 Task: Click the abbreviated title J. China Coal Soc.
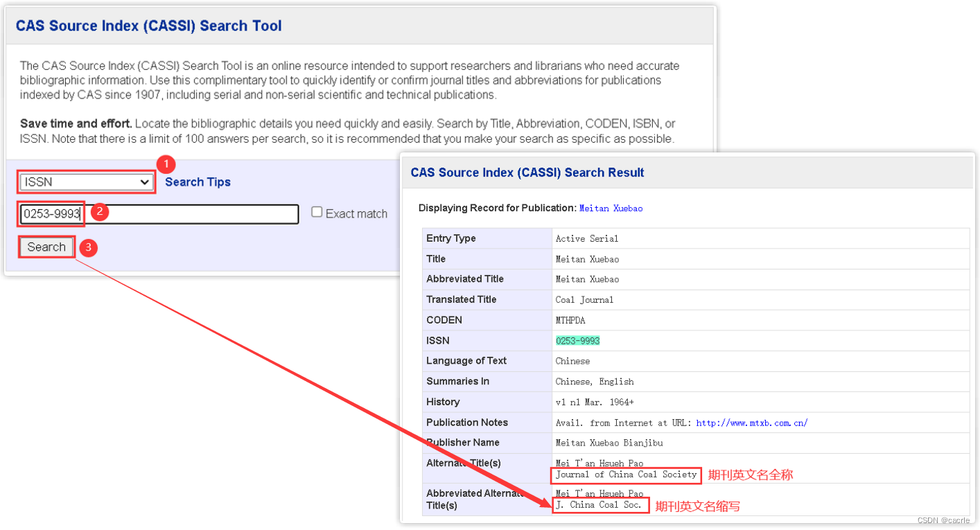coord(599,505)
